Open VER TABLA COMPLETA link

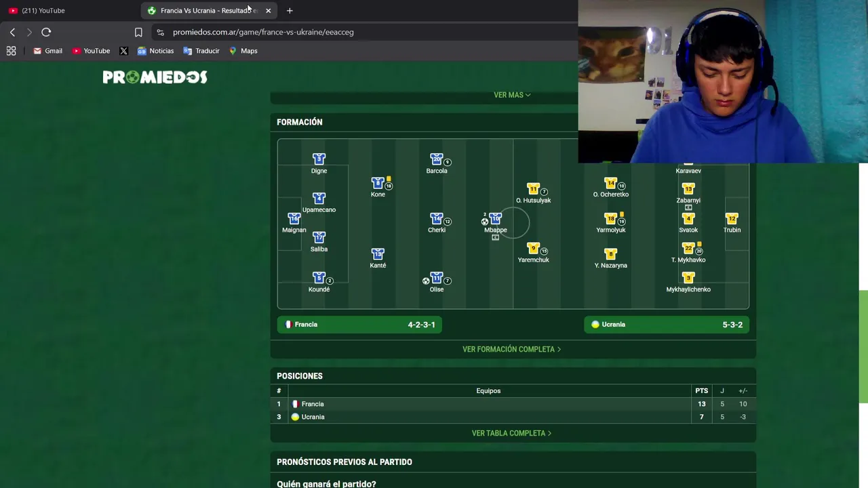[x=512, y=433]
